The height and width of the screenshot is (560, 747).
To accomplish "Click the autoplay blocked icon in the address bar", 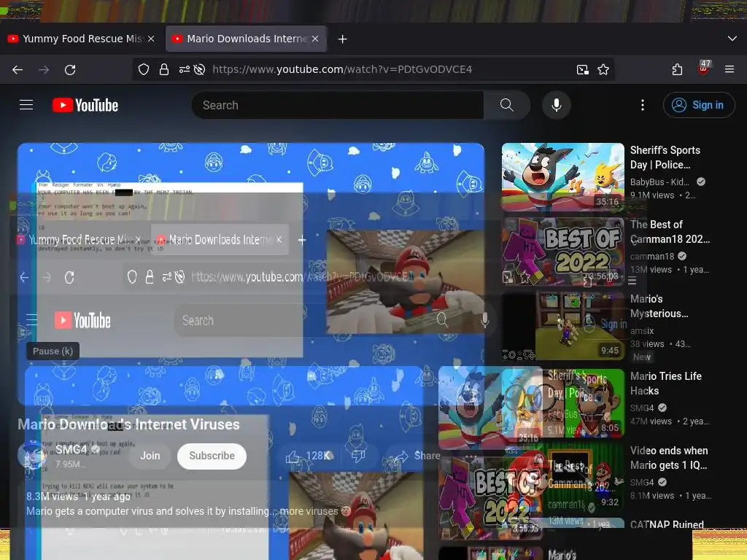I will [200, 69].
